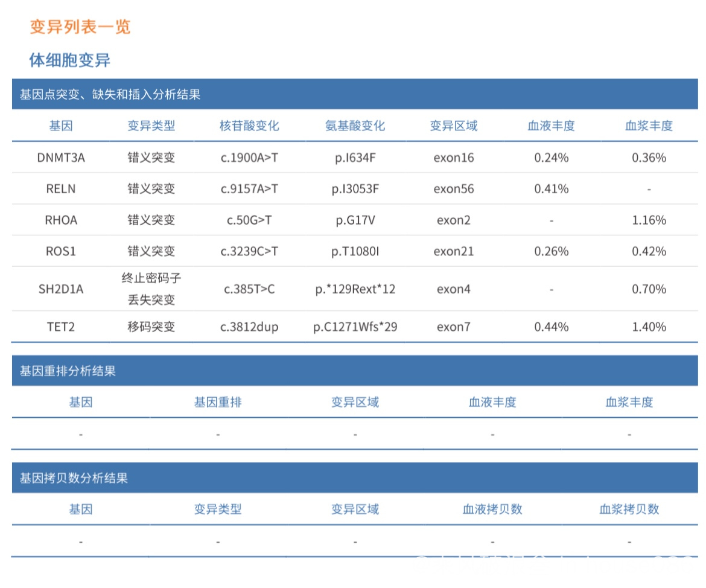The width and height of the screenshot is (706, 588).
Task: Click the 0.36% plasma abundance value
Action: pos(648,158)
